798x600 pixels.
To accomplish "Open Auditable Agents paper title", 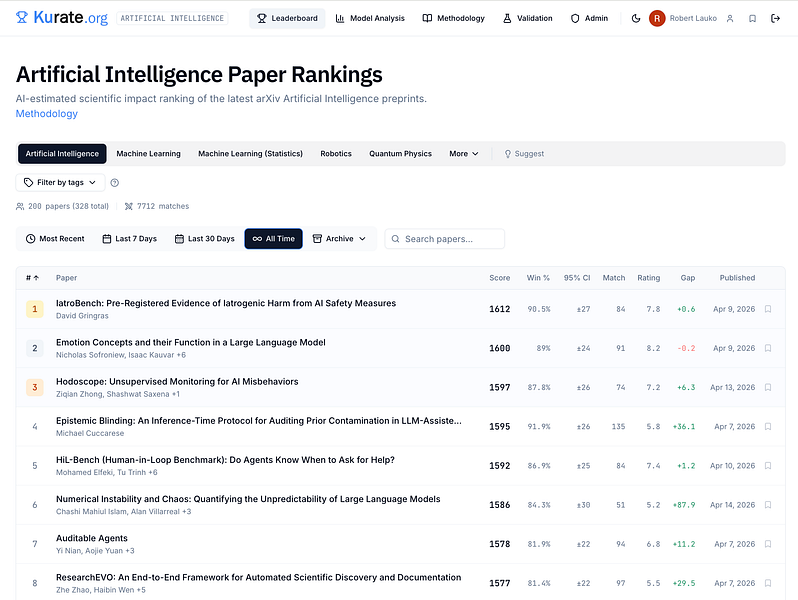I will tap(92, 538).
